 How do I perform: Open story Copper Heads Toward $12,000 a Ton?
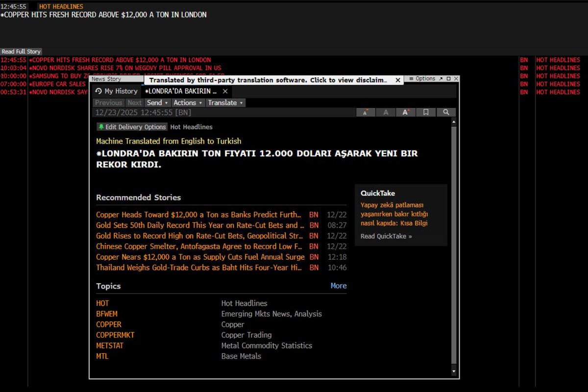[199, 215]
